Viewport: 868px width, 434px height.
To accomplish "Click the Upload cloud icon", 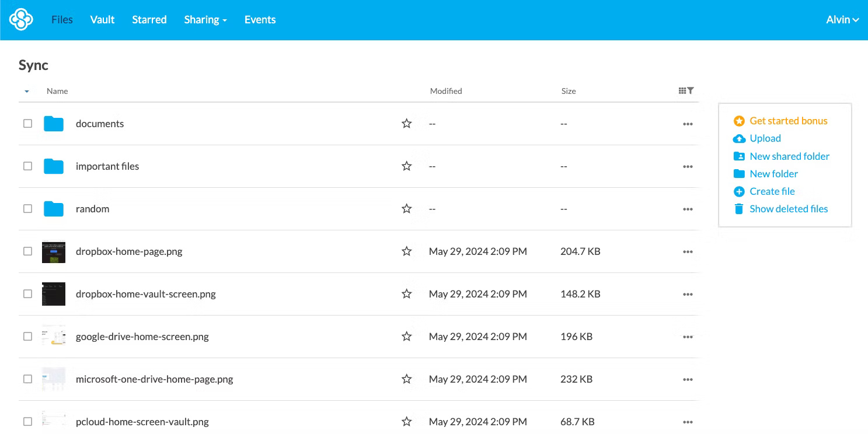I will coord(739,138).
